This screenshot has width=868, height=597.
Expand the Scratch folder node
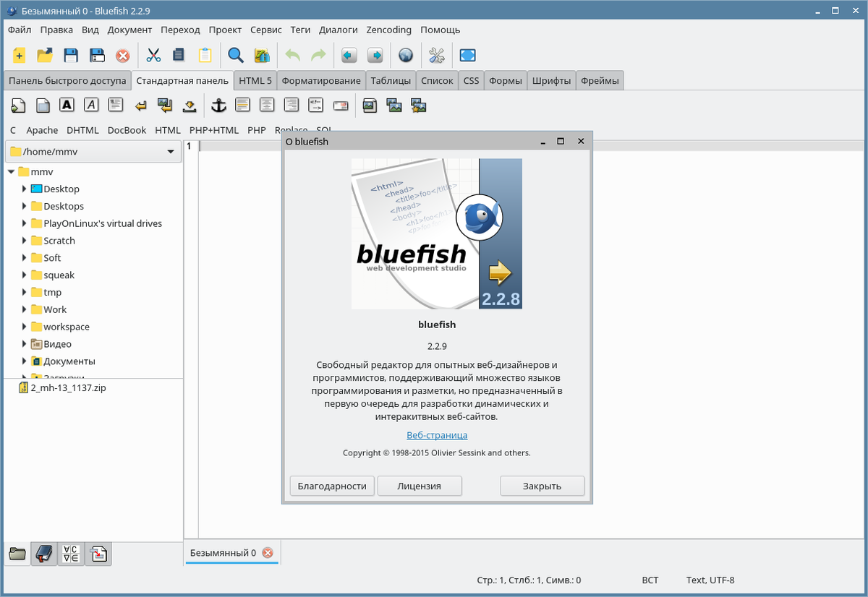[x=24, y=241]
